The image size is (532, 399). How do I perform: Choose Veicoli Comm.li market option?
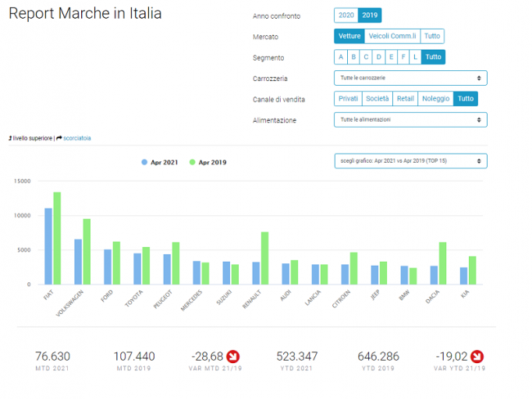point(392,36)
